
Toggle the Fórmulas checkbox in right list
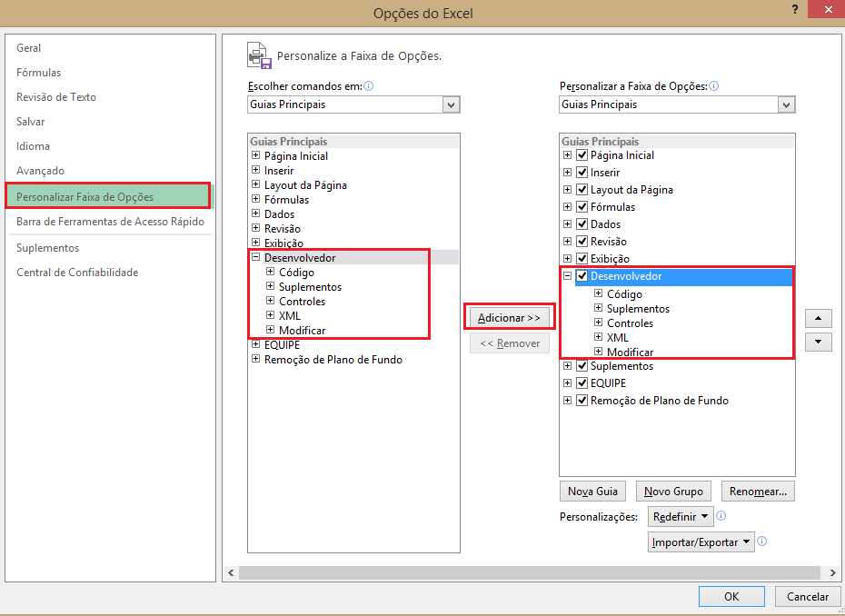tap(582, 207)
